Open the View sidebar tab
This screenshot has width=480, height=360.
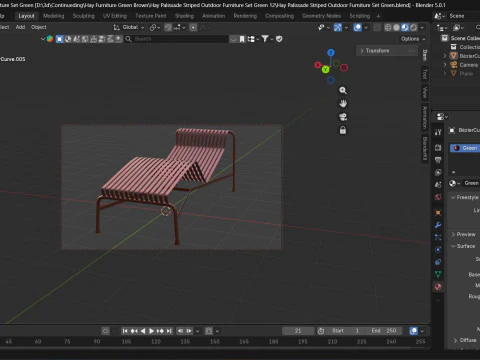coord(425,92)
